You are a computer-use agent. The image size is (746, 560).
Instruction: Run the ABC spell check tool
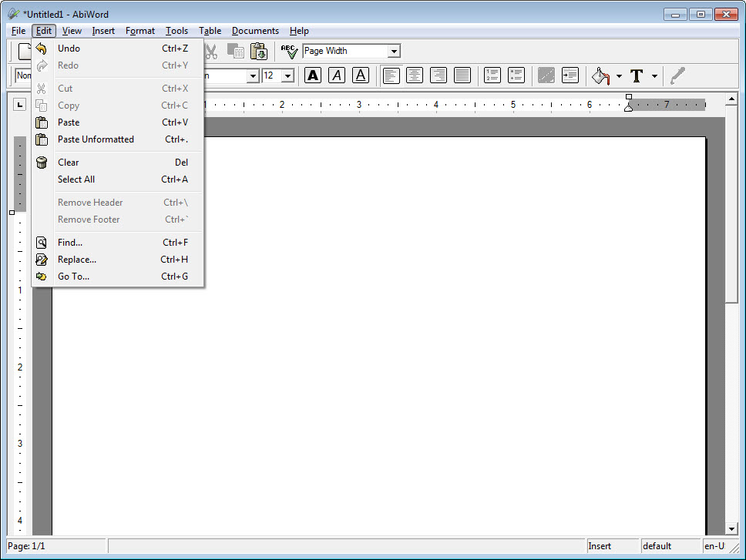point(289,52)
